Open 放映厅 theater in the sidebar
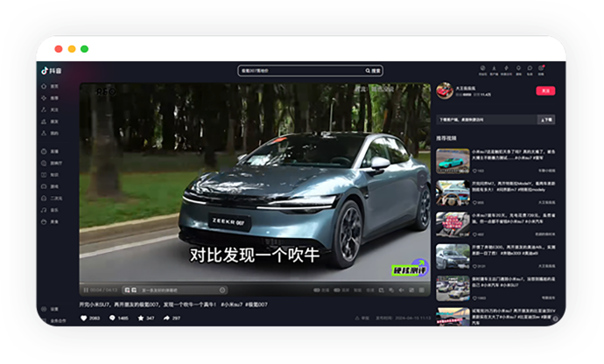Screen dimensions: 604x364 click(52, 164)
